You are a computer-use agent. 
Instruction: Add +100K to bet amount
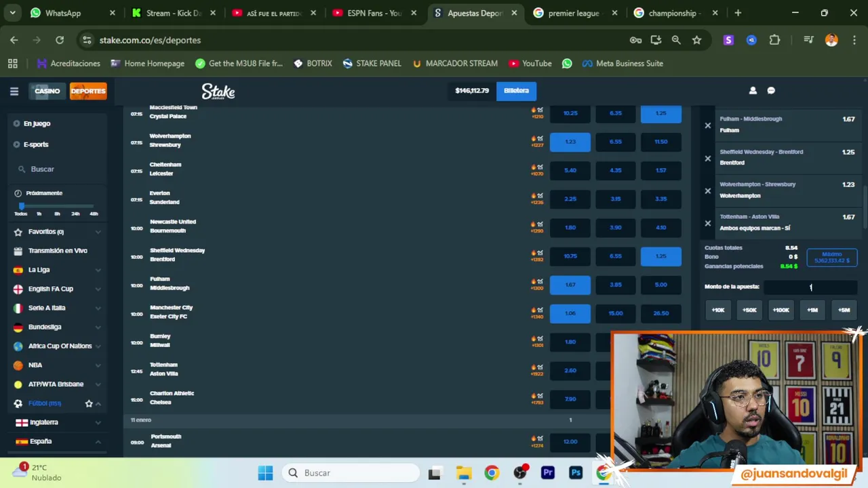pyautogui.click(x=781, y=310)
